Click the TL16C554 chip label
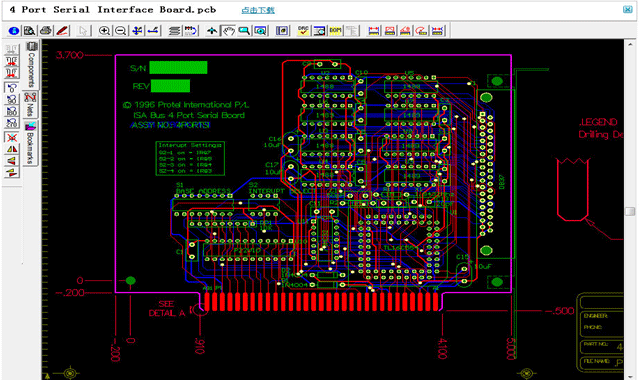The height and width of the screenshot is (380, 640). click(x=400, y=248)
